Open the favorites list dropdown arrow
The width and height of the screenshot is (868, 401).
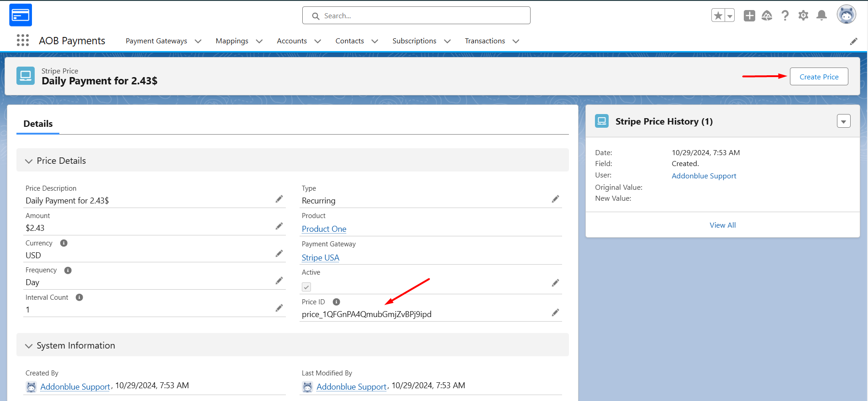point(730,16)
